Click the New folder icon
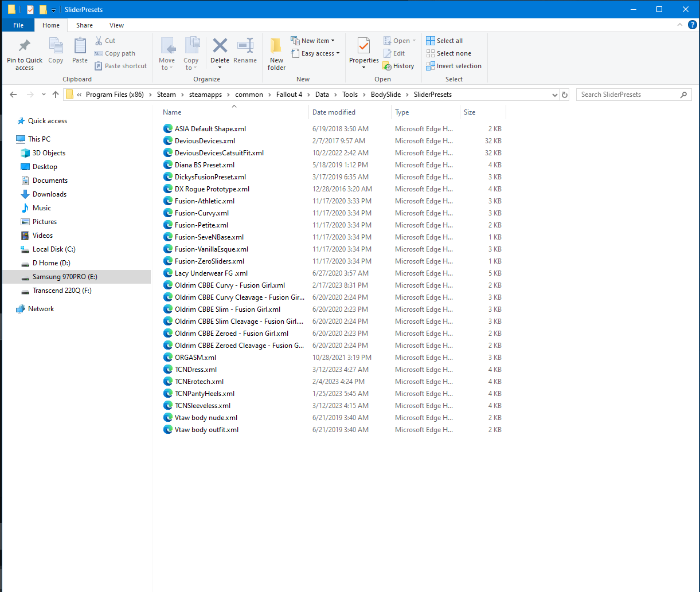This screenshot has width=700, height=592. coord(276,47)
